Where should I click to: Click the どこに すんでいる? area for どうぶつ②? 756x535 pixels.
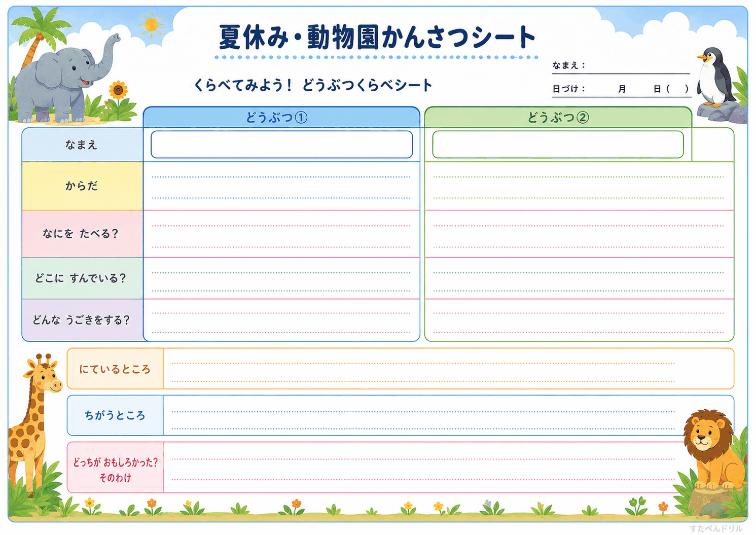[x=579, y=278]
